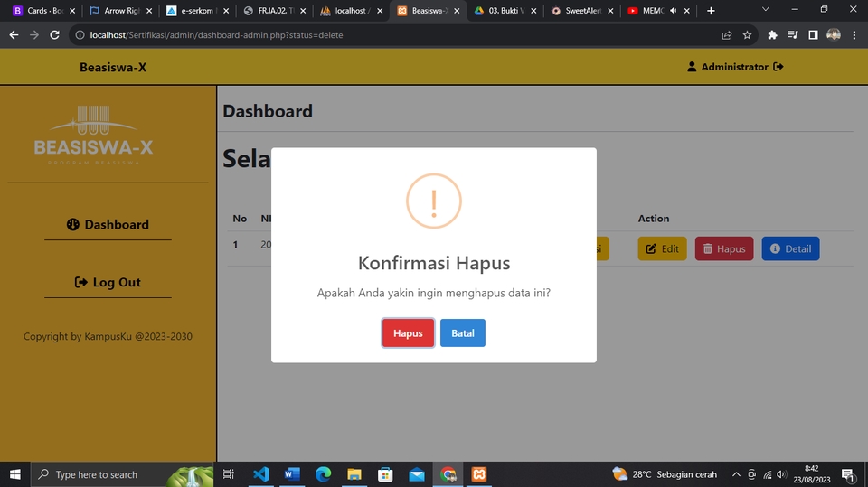The height and width of the screenshot is (487, 868).
Task: Close the Beasiswa-X browser tab
Action: 457,11
